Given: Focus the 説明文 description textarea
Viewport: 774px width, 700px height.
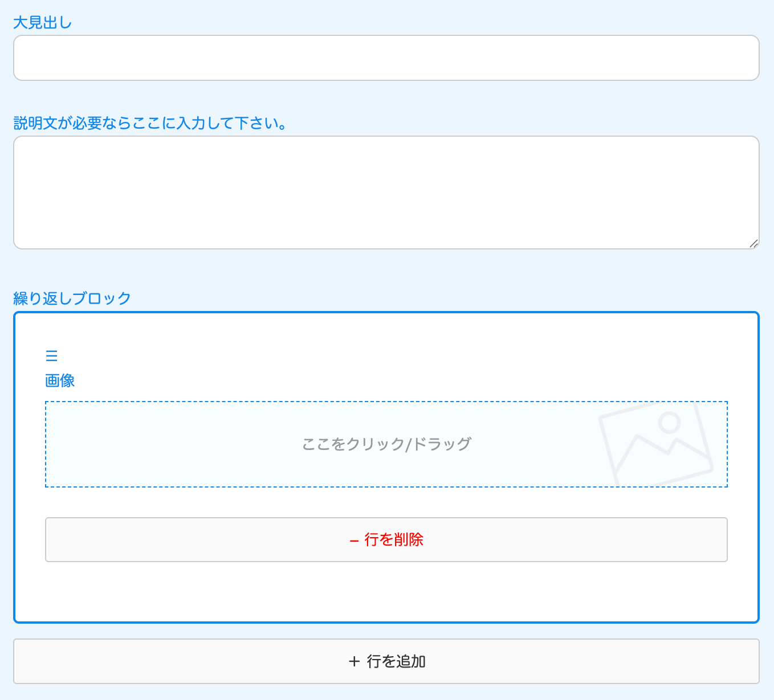Looking at the screenshot, I should pyautogui.click(x=386, y=192).
